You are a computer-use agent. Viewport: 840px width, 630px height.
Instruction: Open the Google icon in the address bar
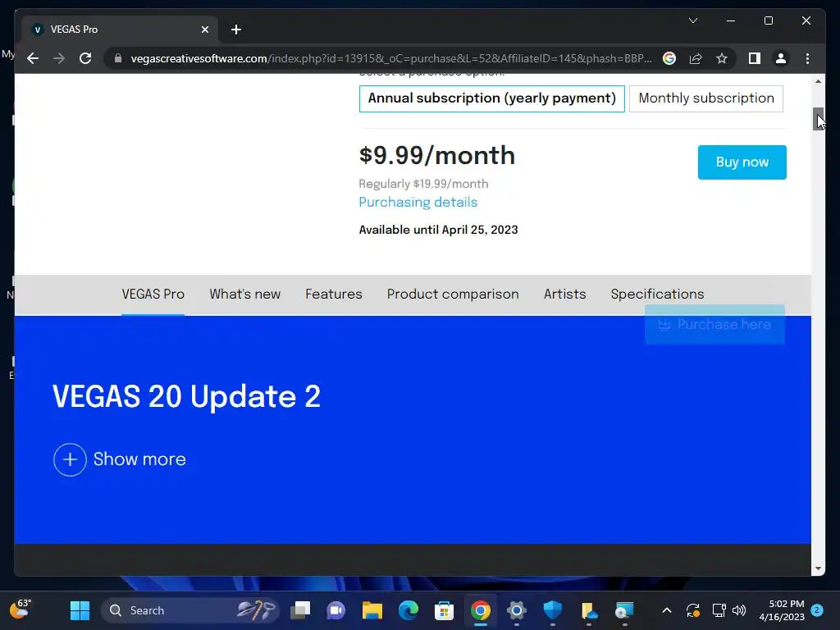pos(669,58)
